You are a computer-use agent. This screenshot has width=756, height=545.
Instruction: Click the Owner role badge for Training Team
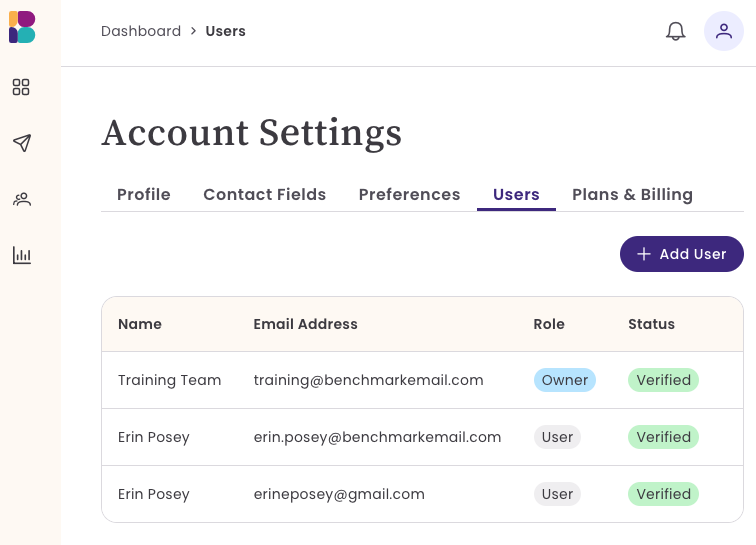[x=565, y=380]
